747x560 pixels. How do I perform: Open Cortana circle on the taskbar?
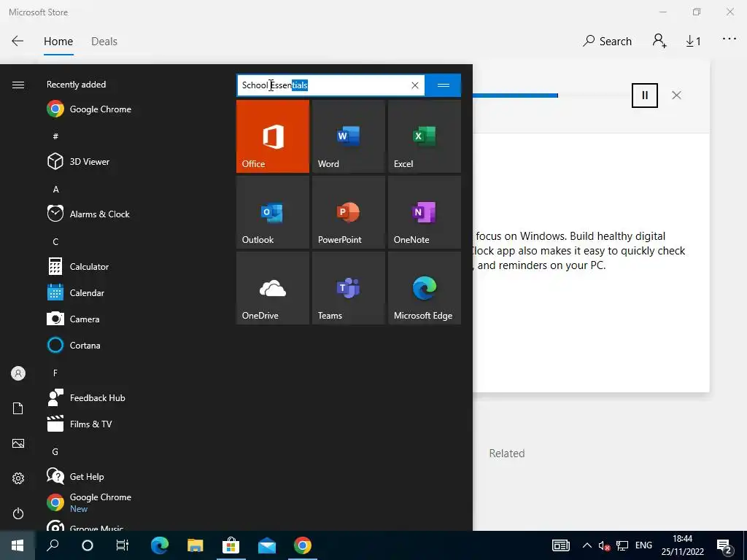pyautogui.click(x=88, y=545)
